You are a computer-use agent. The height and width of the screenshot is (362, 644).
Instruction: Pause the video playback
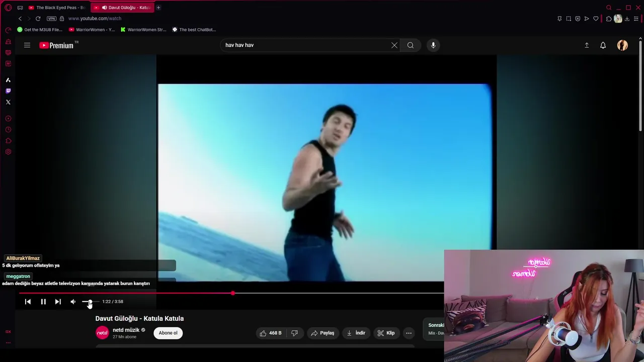pos(43,302)
